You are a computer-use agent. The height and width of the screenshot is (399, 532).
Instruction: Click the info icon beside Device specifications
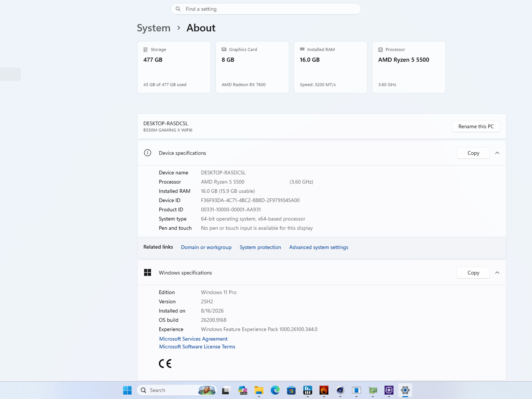pyautogui.click(x=148, y=153)
